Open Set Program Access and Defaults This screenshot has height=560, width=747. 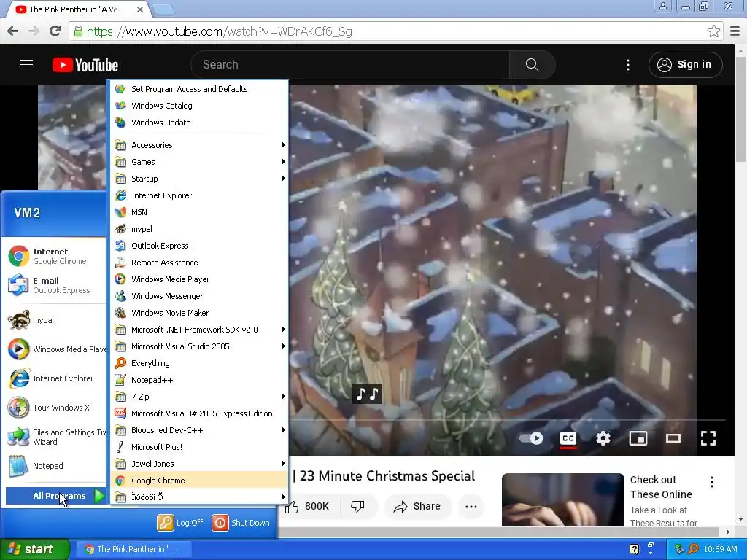point(199,89)
